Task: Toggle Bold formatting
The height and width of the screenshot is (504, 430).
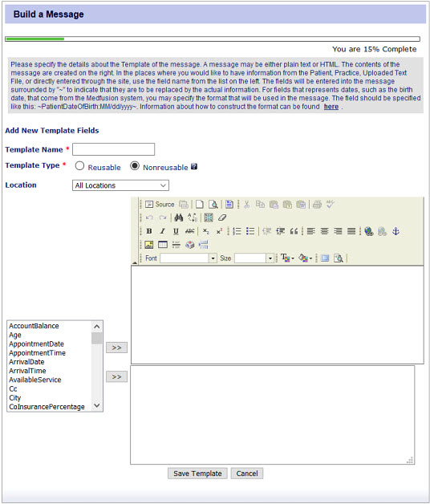Action: (x=149, y=231)
